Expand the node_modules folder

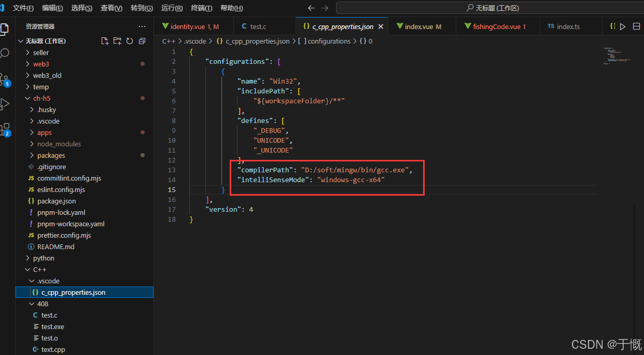59,144
